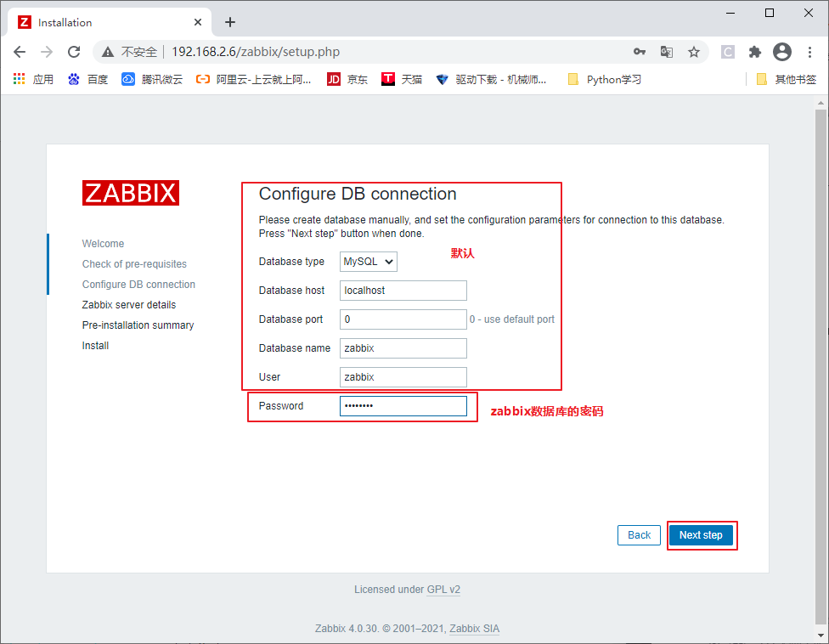The height and width of the screenshot is (644, 829).
Task: Open the 天猫 bookmark
Action: [x=401, y=79]
